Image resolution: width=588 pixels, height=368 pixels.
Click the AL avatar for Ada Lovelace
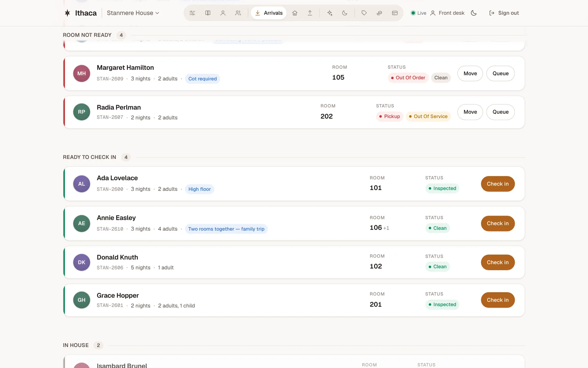point(82,184)
